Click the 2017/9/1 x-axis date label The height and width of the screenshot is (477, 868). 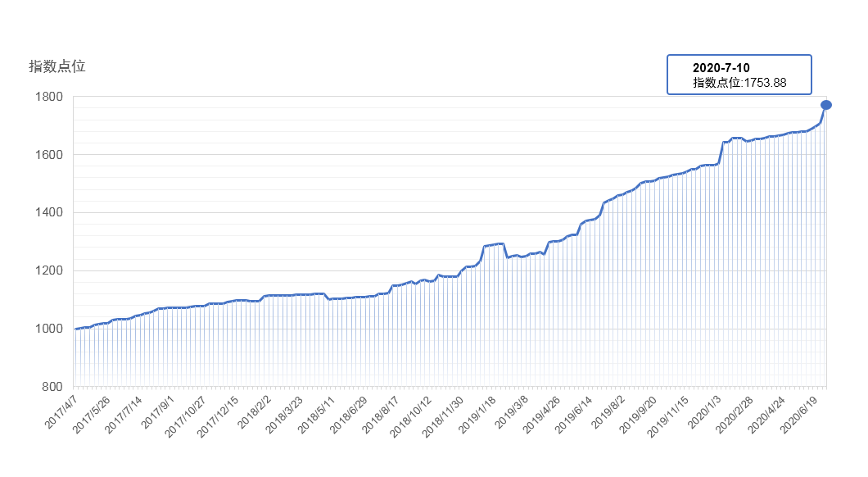(x=158, y=412)
